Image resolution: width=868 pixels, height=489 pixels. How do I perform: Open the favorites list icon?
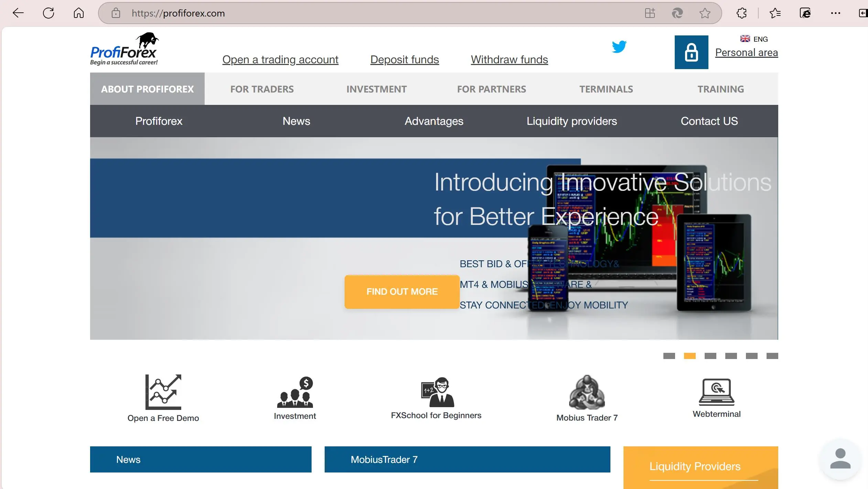pos(775,13)
